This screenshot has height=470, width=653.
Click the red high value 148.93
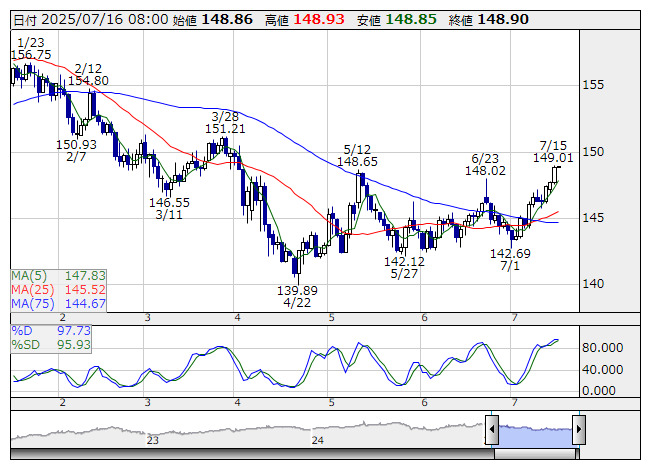pos(317,19)
